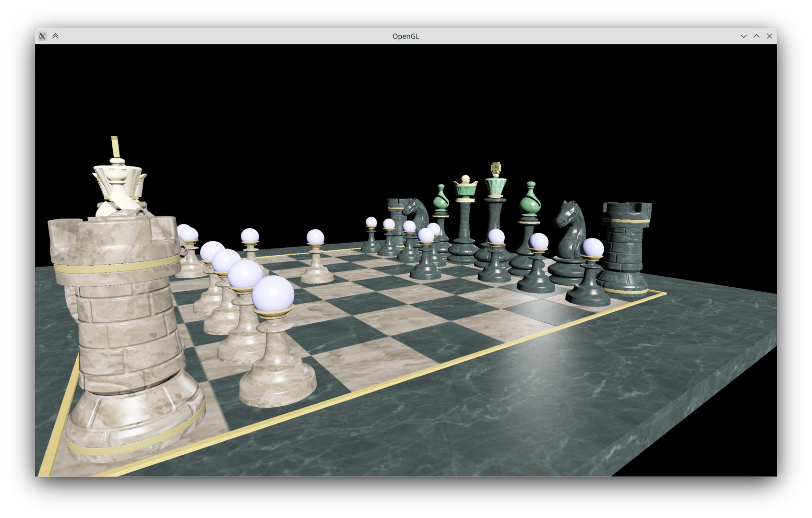The height and width of the screenshot is (518, 812).
Task: Click the X.Org application icon in the titlebar
Action: (42, 35)
